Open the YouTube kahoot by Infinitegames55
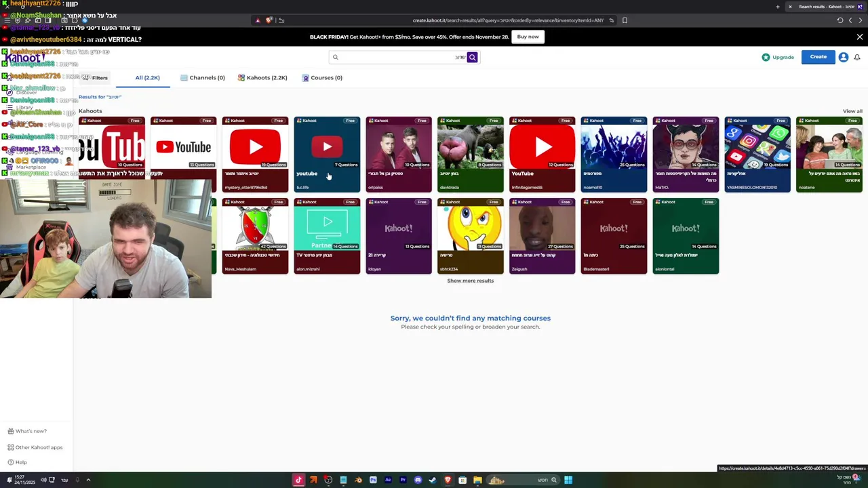 pos(542,155)
